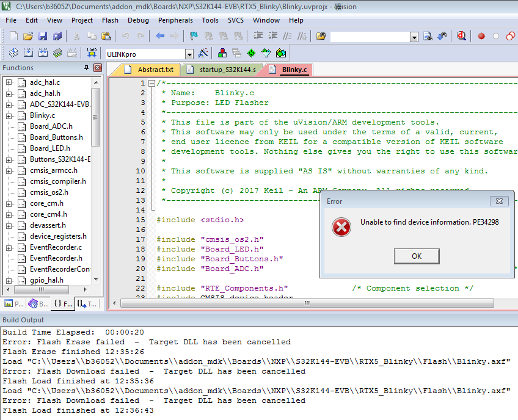This screenshot has width=518, height=420.
Task: Expand Blinky.c node in Functions
Action: click(9, 116)
